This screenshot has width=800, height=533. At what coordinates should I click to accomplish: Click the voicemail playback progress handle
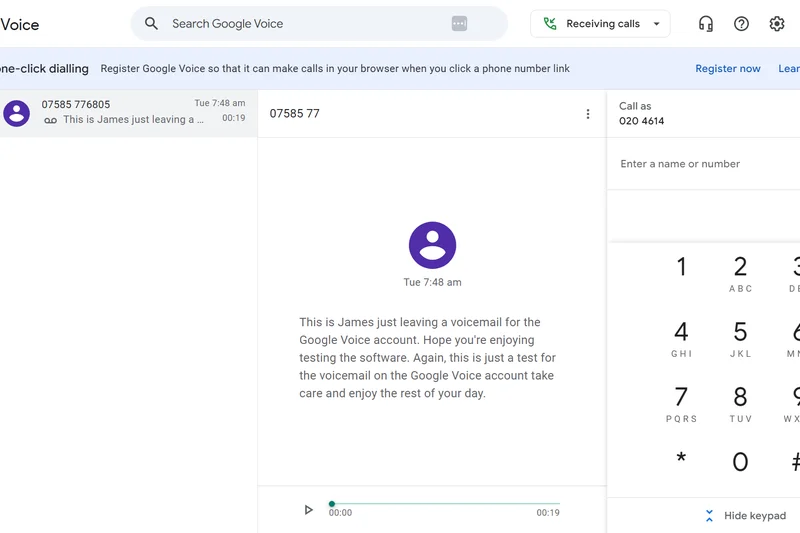point(332,504)
